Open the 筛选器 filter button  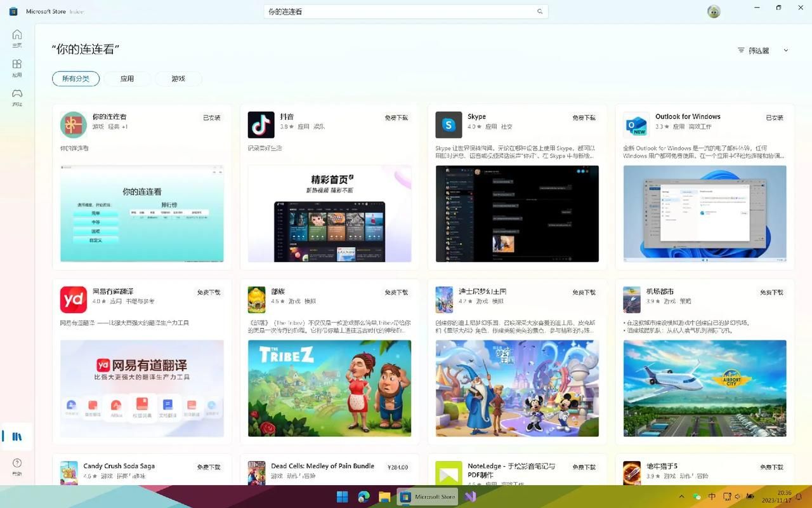click(x=754, y=50)
